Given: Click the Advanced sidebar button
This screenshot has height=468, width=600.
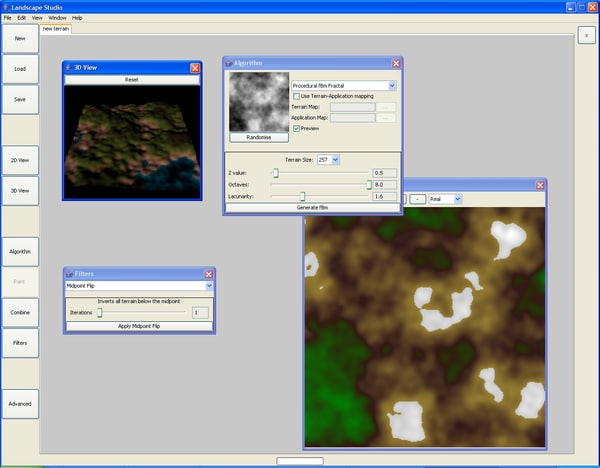Looking at the screenshot, I should click(x=20, y=404).
